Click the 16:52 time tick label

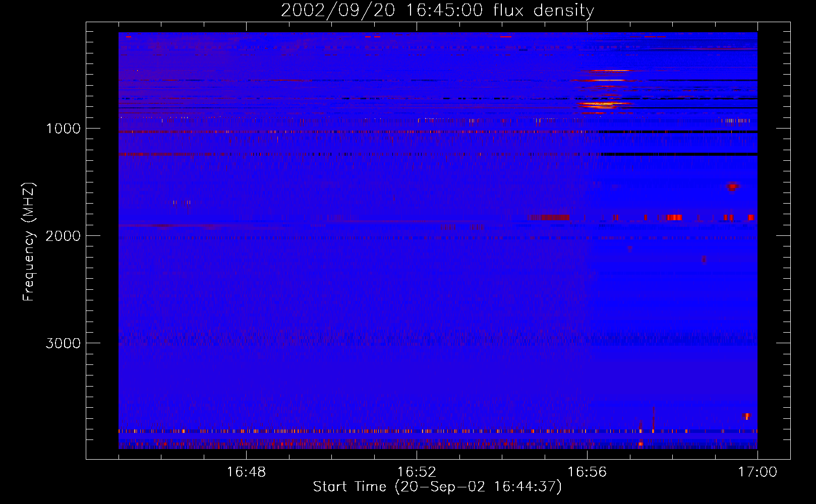pyautogui.click(x=417, y=472)
